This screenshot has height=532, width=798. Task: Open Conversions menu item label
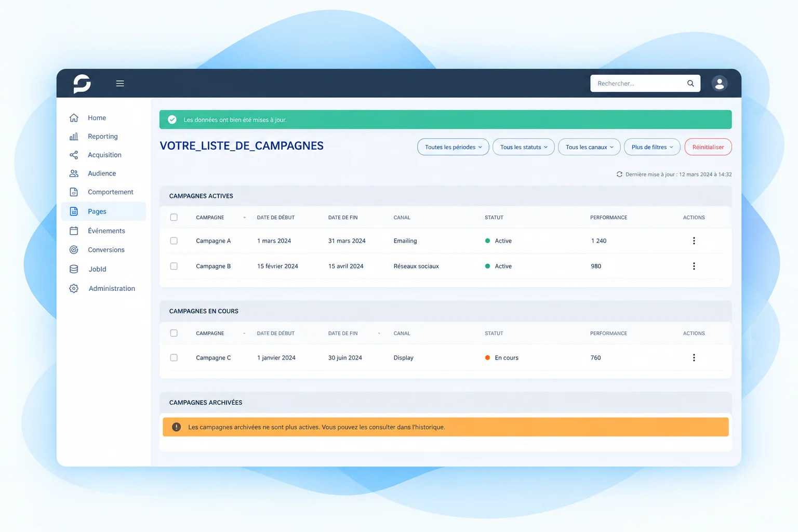pos(106,250)
